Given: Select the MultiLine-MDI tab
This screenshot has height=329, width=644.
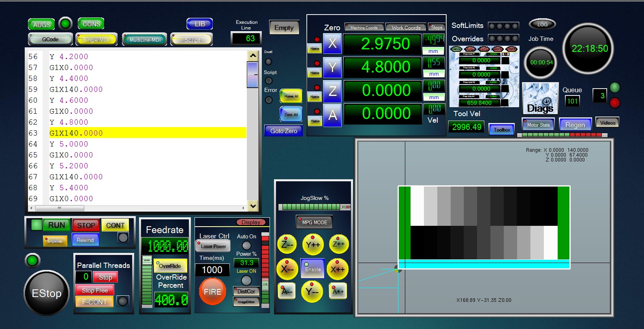Looking at the screenshot, I should 145,40.
